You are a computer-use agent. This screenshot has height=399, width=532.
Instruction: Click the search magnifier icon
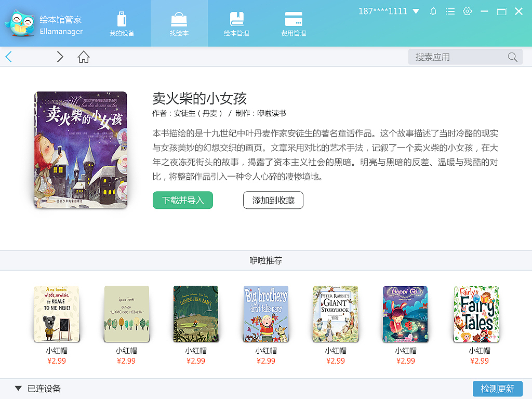point(512,57)
